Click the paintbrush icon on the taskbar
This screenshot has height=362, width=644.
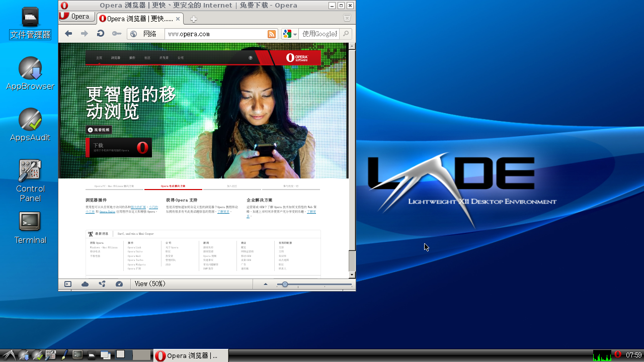(64, 355)
